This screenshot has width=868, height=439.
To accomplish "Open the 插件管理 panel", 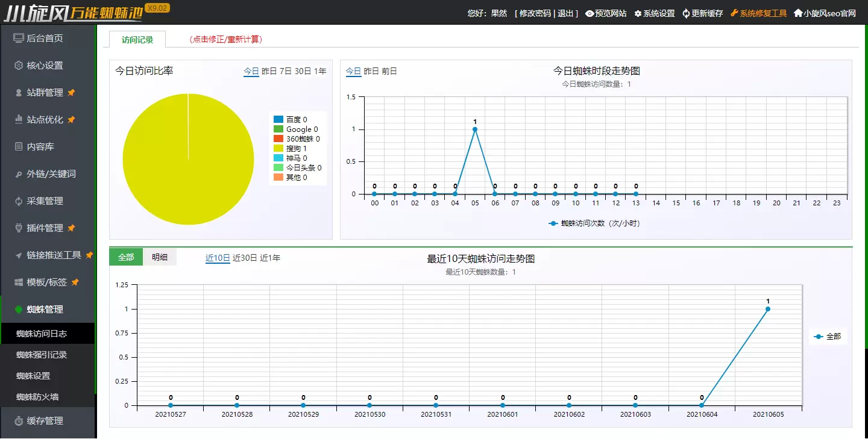I will pos(41,228).
